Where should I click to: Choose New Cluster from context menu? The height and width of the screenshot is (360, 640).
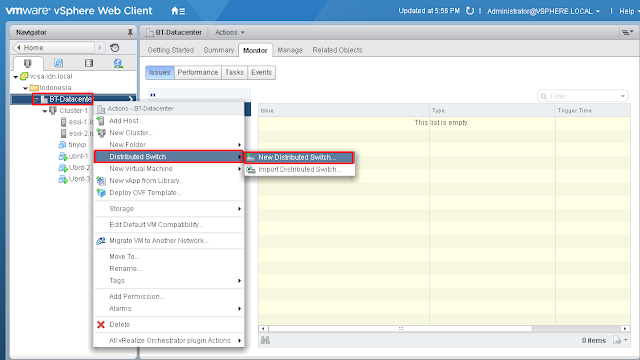(169, 133)
